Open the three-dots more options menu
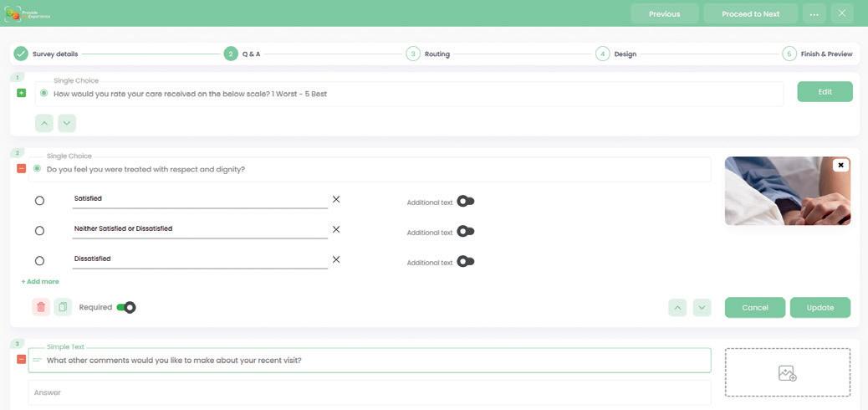 click(814, 14)
